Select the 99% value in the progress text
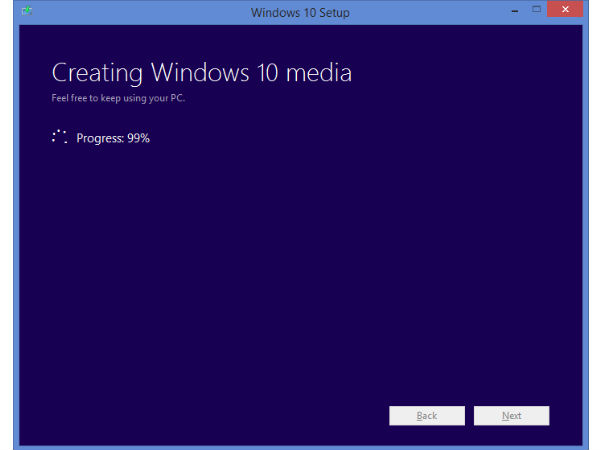This screenshot has height=450, width=600. (x=138, y=138)
